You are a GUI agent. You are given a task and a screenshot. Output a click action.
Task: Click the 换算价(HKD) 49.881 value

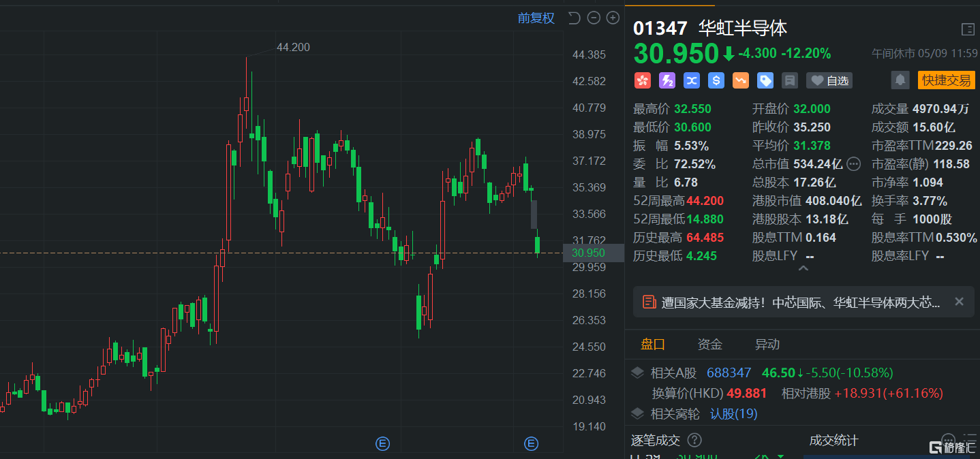pos(747,394)
